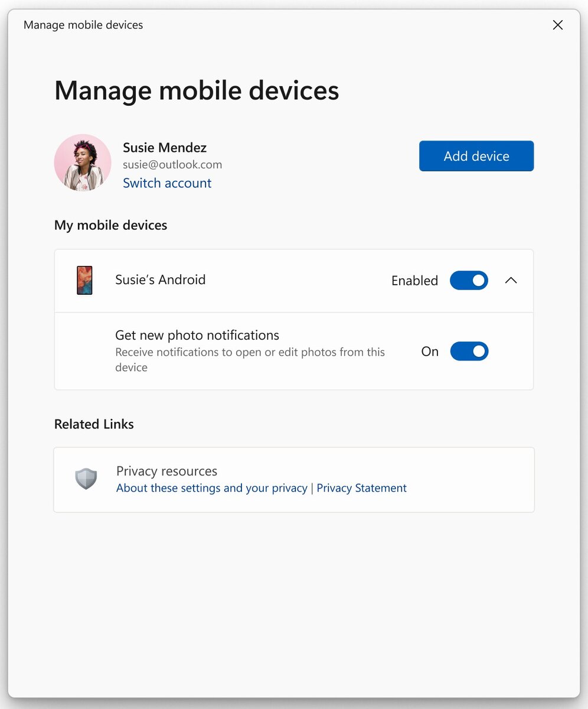
Task: Open the Privacy Statement link
Action: (x=361, y=488)
